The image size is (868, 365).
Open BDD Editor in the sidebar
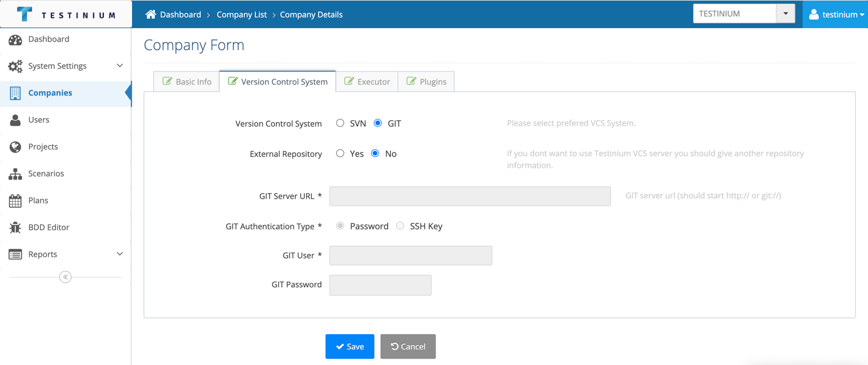[x=66, y=227]
